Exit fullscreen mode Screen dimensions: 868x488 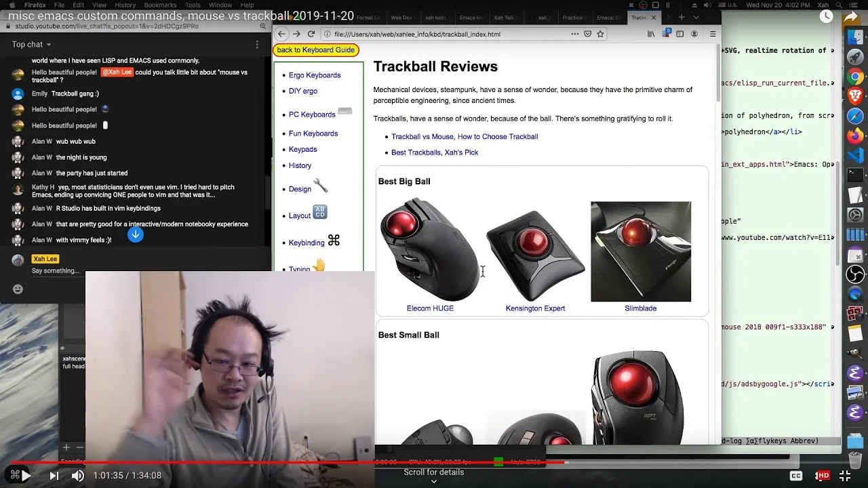[x=845, y=476]
